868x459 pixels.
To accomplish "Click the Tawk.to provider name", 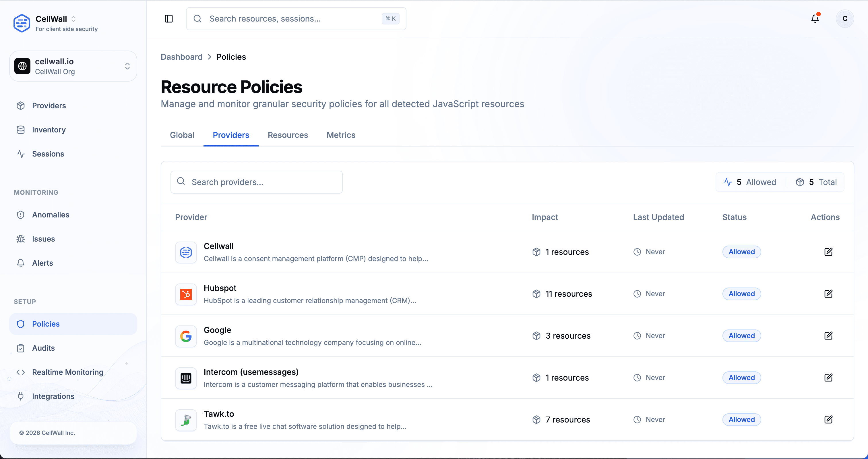I will tap(219, 414).
